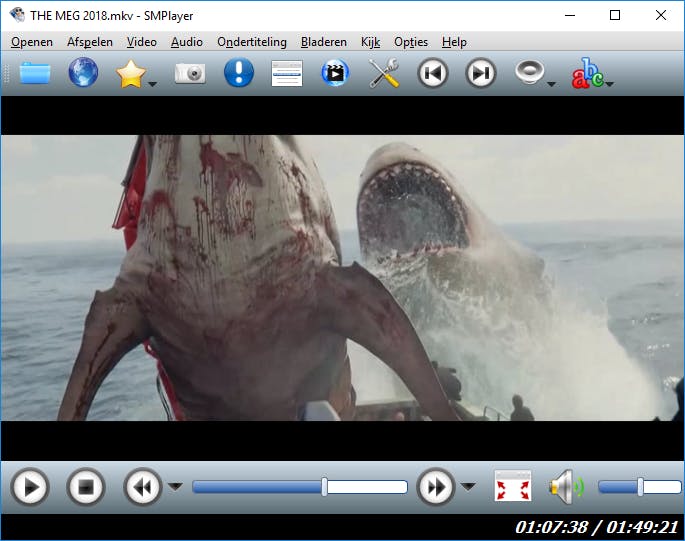Mute audio with the speaker icon
The height and width of the screenshot is (541, 685).
(x=567, y=486)
